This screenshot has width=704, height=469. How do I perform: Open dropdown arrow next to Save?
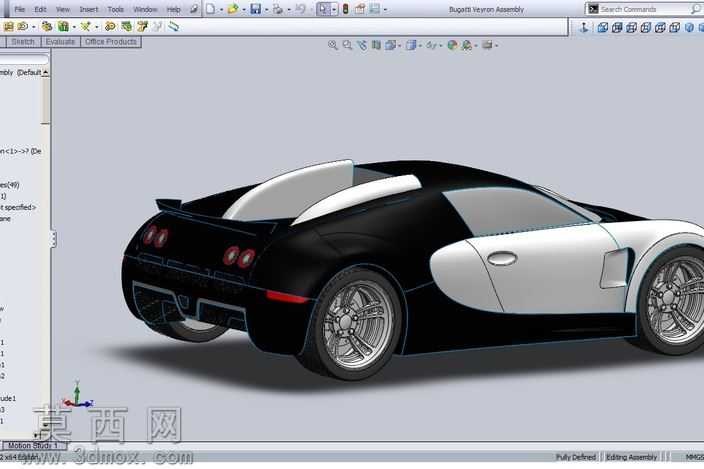[x=266, y=9]
